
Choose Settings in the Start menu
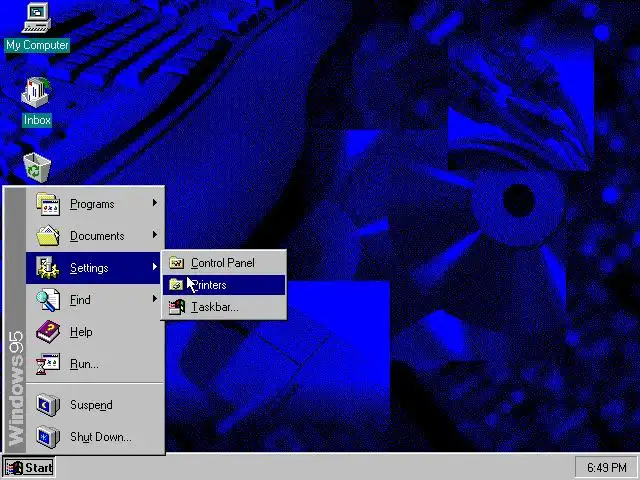click(x=93, y=268)
